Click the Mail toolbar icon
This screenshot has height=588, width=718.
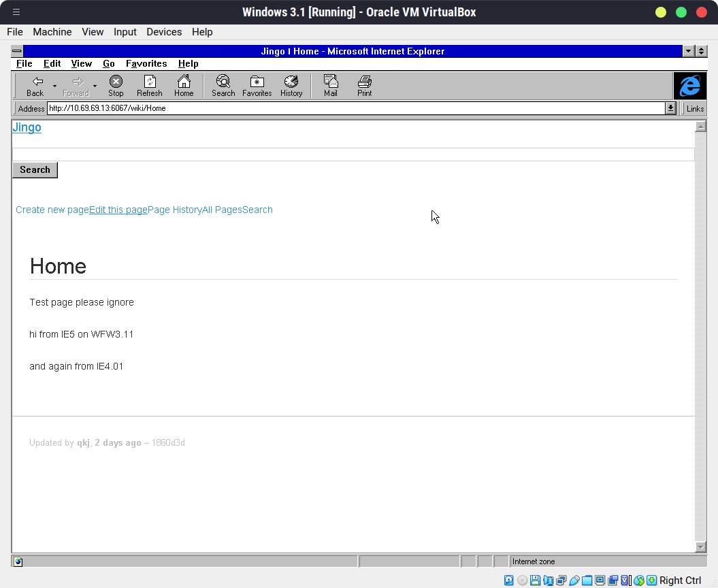(x=331, y=86)
